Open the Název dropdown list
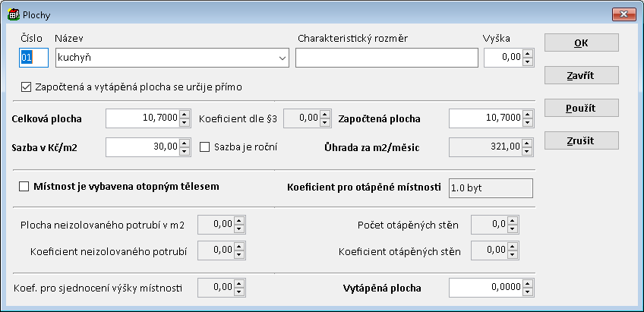Screen dimensions: 644x312 pos(283,58)
